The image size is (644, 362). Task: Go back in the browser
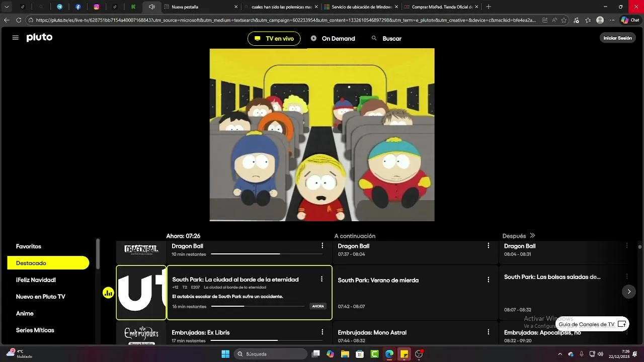[7, 20]
